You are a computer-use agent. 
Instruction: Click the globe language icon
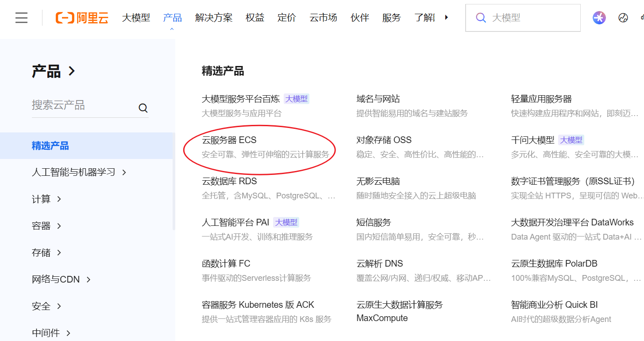(623, 18)
